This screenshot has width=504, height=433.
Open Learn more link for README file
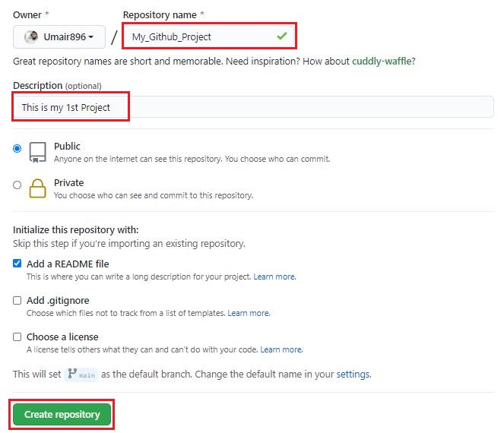pos(274,277)
